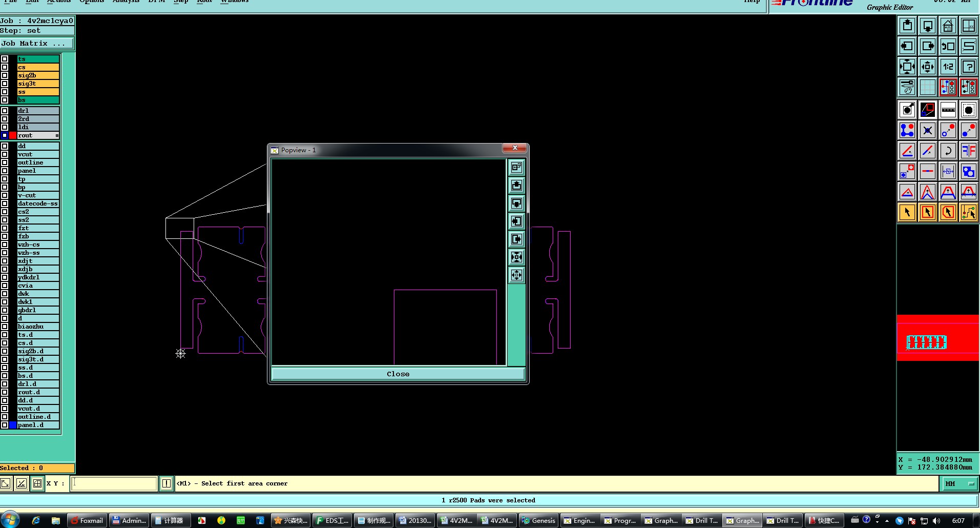Screen dimensions: 980x528
Task: Toggle the panel.d layer checkbox
Action: [5, 425]
